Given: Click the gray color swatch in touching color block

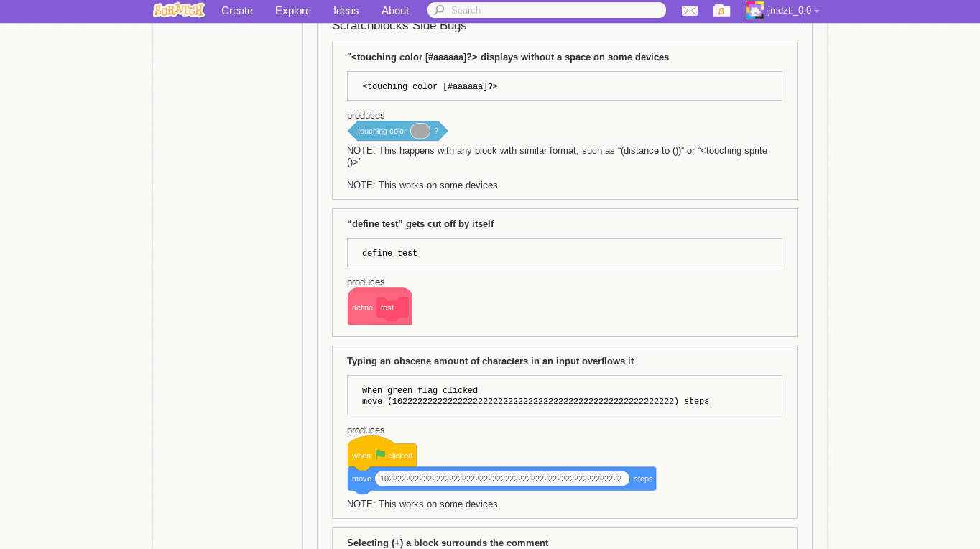Looking at the screenshot, I should pyautogui.click(x=420, y=131).
